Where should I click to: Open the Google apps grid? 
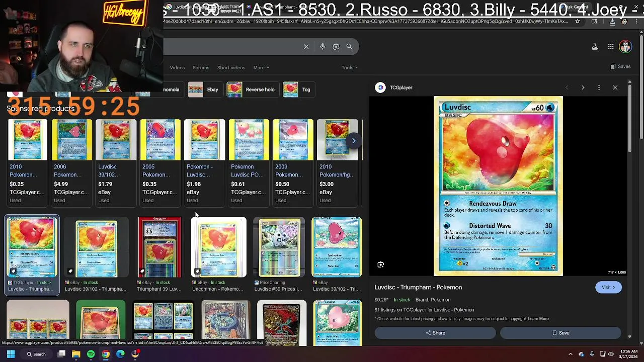pos(610,47)
